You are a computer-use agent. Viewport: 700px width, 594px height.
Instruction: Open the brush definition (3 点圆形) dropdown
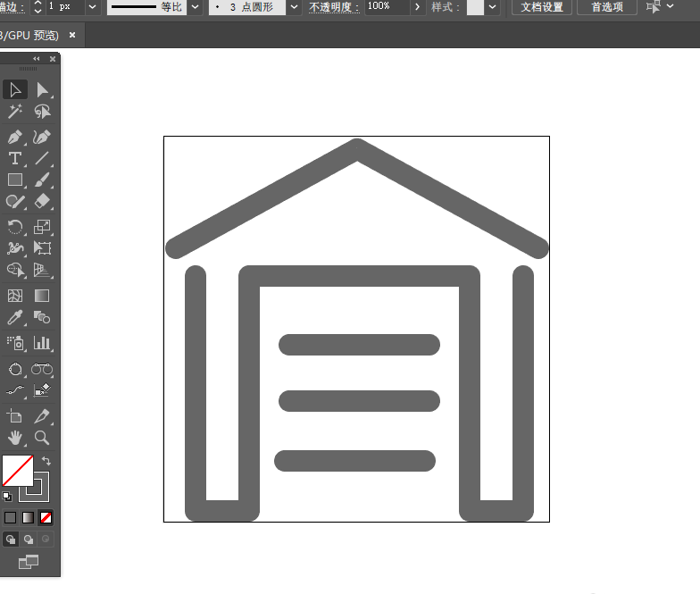point(294,7)
